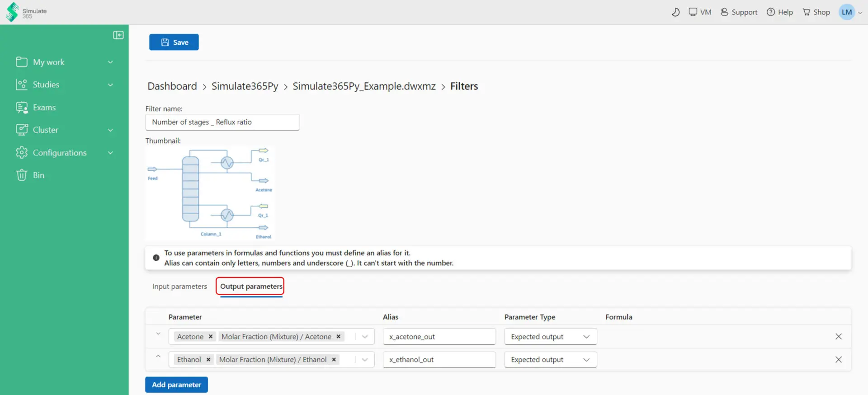This screenshot has height=395, width=868.
Task: Click the Simulate 365 logo
Action: (26, 12)
